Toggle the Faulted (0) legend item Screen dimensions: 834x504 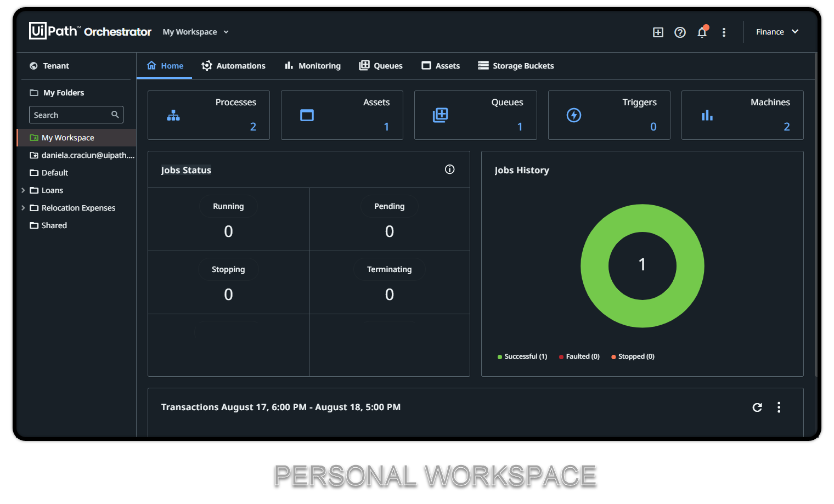click(579, 356)
